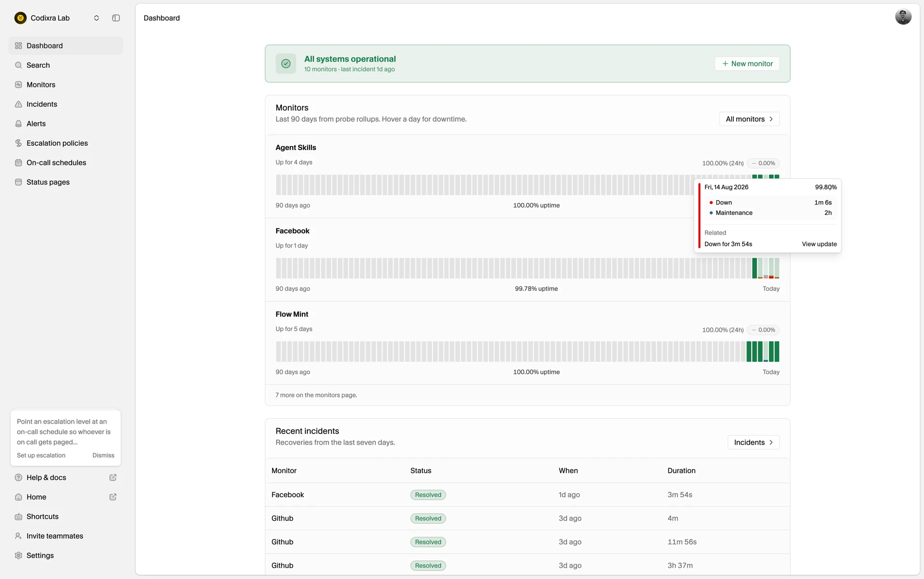
Task: Open All monitors button
Action: click(749, 119)
